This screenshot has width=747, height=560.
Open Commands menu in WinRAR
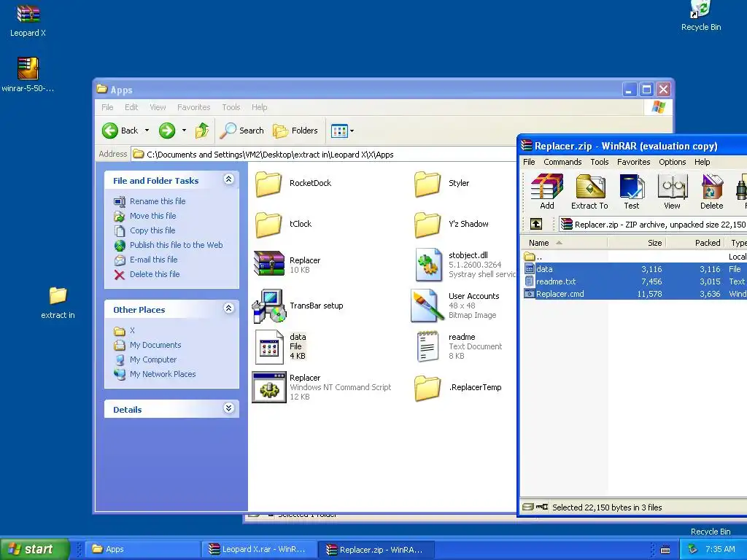562,162
